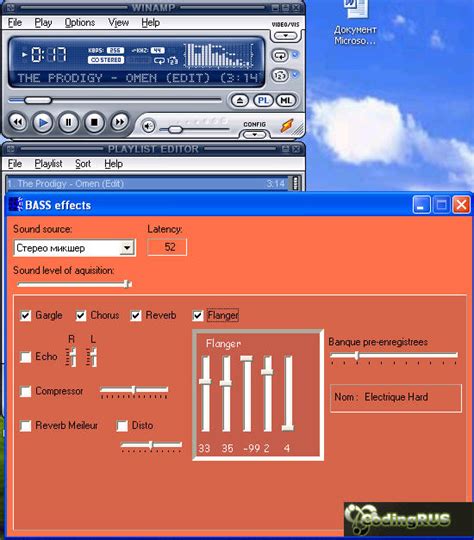Open Winamp Play menu
This screenshot has height=540, width=474.
pyautogui.click(x=43, y=22)
